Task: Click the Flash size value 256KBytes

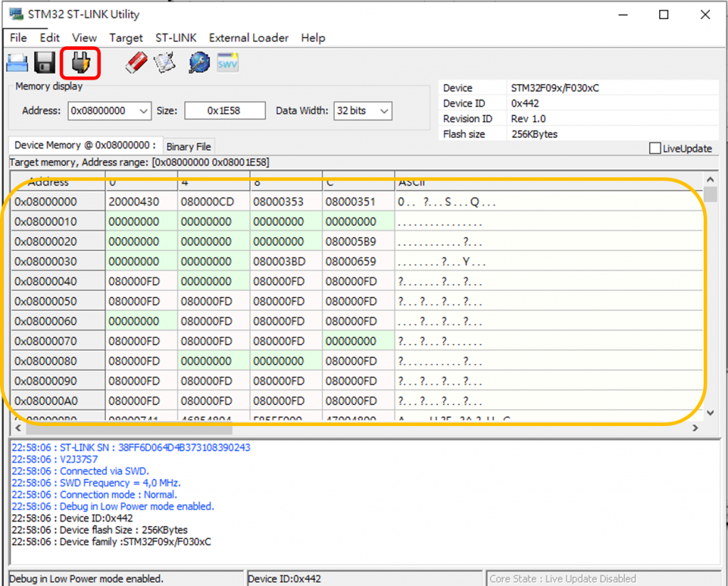Action: tap(535, 134)
